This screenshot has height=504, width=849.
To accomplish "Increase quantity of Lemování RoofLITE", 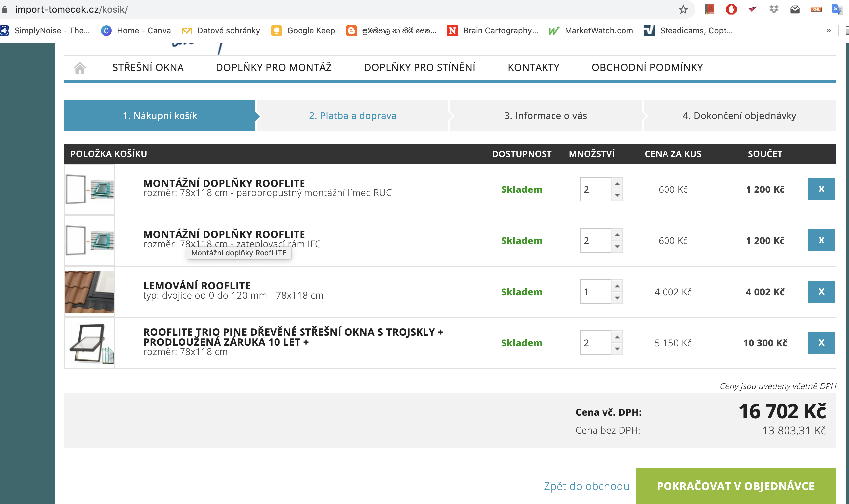I will click(617, 286).
